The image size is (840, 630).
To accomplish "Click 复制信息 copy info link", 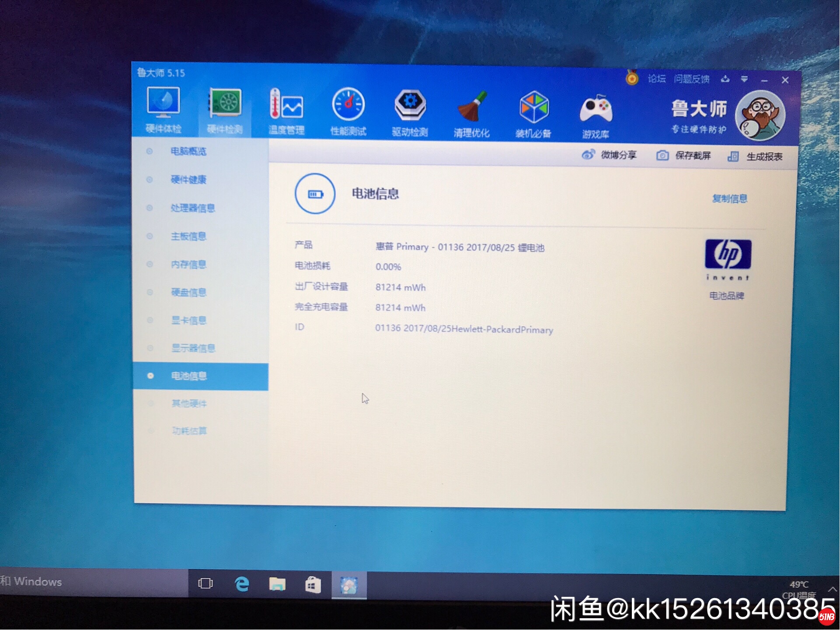I will [729, 198].
